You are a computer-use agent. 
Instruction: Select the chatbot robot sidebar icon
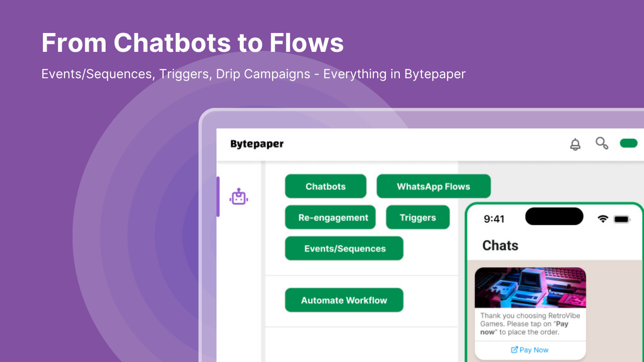pyautogui.click(x=239, y=197)
